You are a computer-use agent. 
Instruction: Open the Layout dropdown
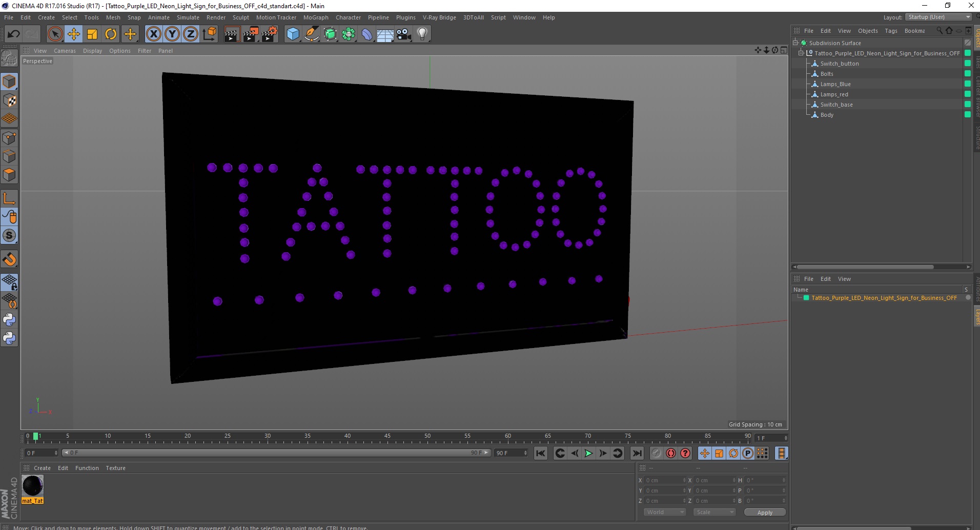click(939, 17)
